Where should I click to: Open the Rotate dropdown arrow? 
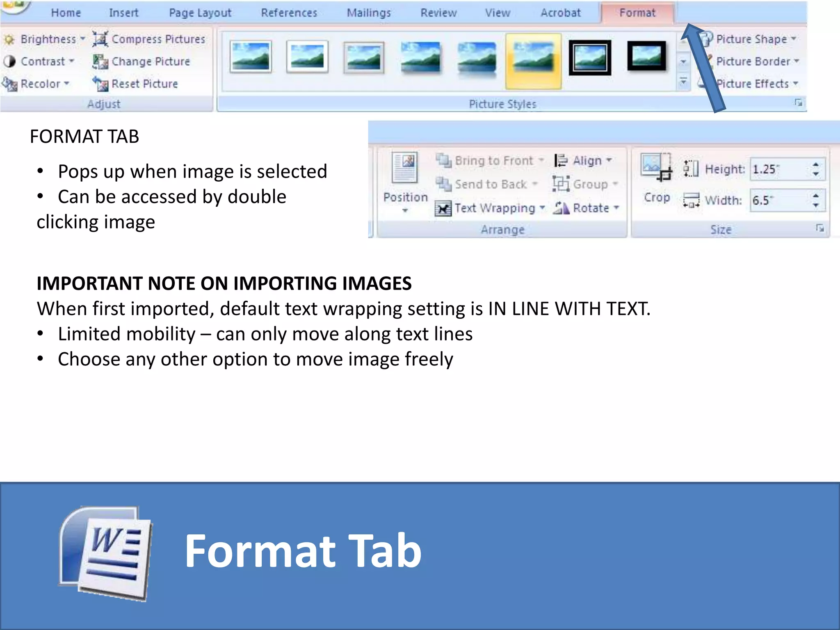click(x=616, y=207)
